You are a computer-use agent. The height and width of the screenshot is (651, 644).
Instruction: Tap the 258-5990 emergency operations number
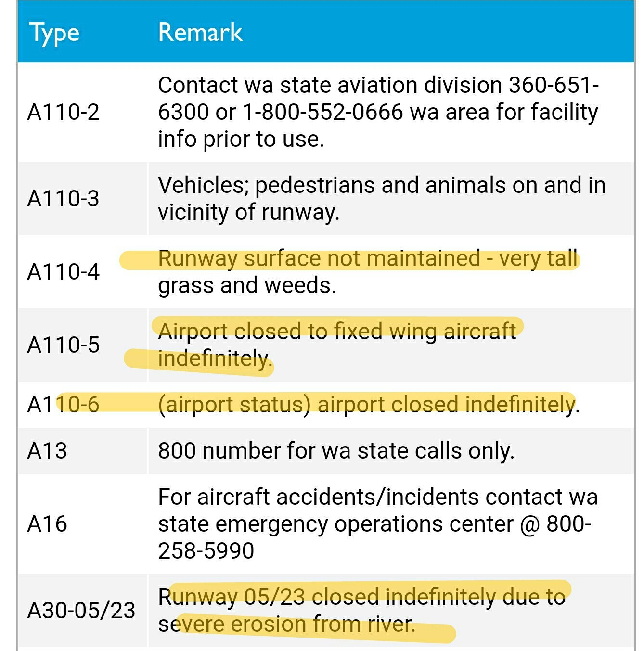[206, 550]
